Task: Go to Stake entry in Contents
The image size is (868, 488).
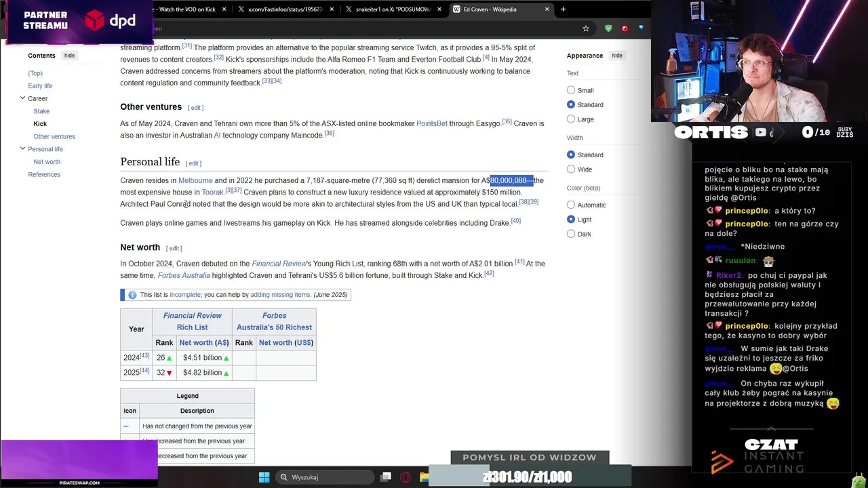Action: point(41,111)
